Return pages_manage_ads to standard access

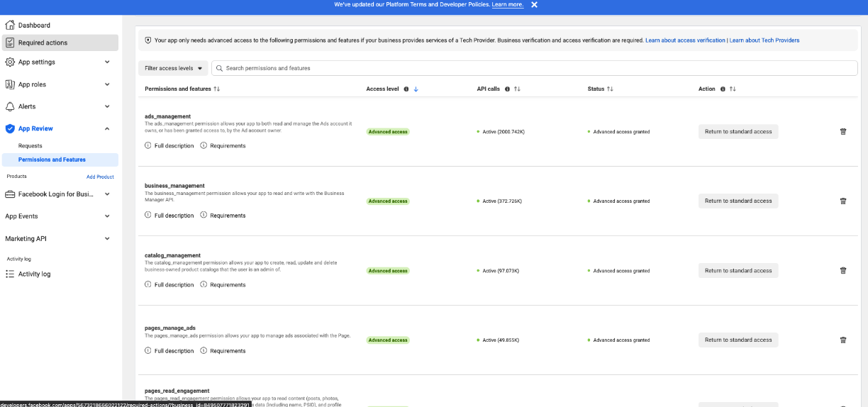(x=738, y=340)
